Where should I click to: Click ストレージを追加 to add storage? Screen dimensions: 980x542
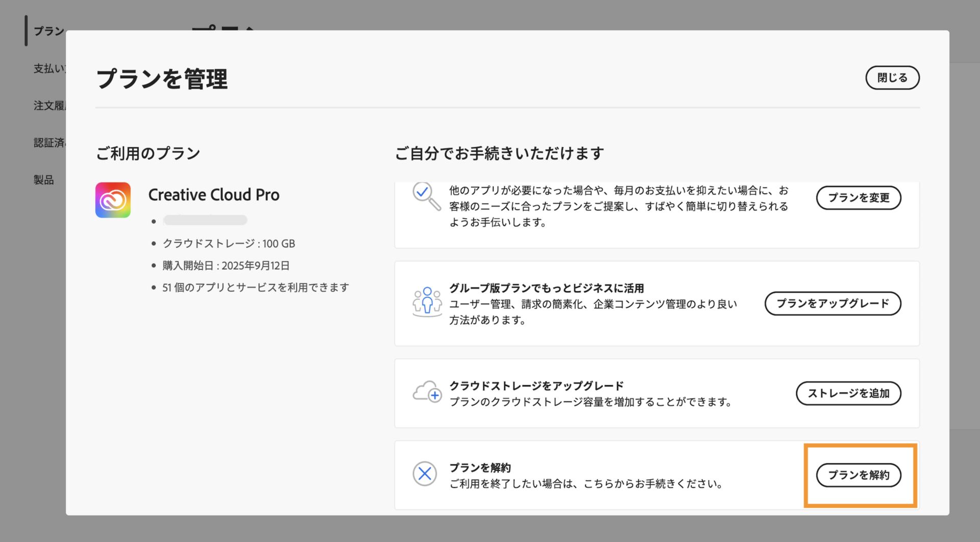coord(848,393)
